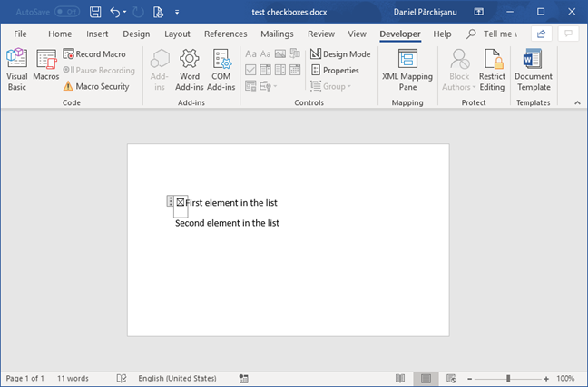Click the Record Macro button
This screenshot has width=588, height=387.
(94, 54)
